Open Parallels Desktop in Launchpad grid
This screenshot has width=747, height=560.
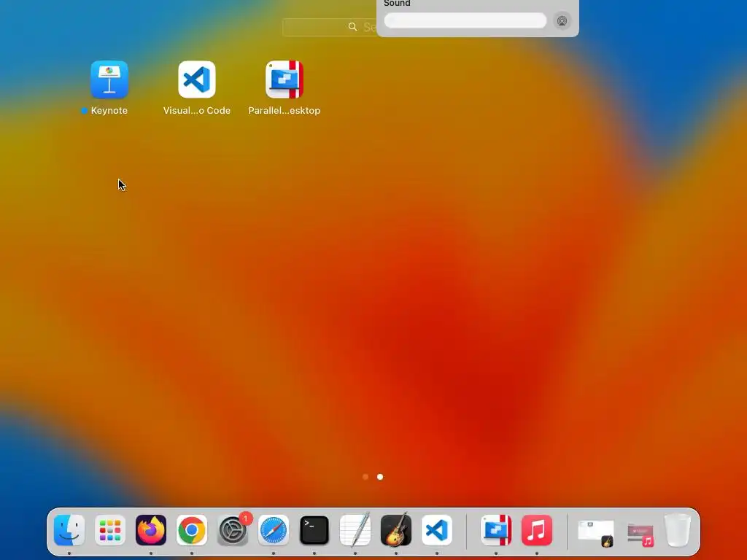[x=285, y=79]
